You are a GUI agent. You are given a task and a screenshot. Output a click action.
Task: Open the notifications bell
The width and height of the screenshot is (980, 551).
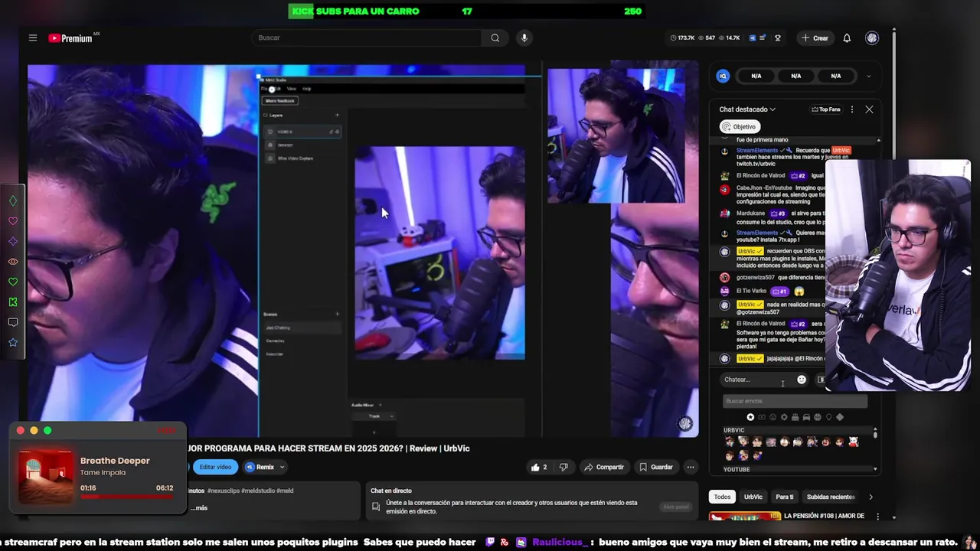pyautogui.click(x=847, y=37)
